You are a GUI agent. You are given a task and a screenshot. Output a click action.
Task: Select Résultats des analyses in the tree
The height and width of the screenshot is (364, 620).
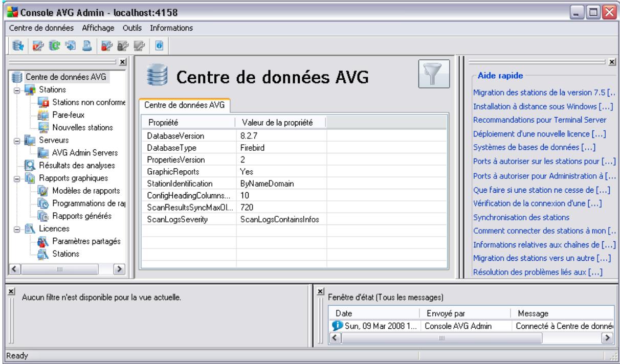[77, 165]
